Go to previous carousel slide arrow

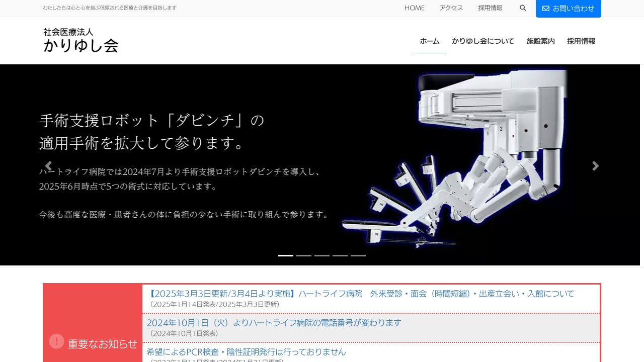(x=48, y=166)
